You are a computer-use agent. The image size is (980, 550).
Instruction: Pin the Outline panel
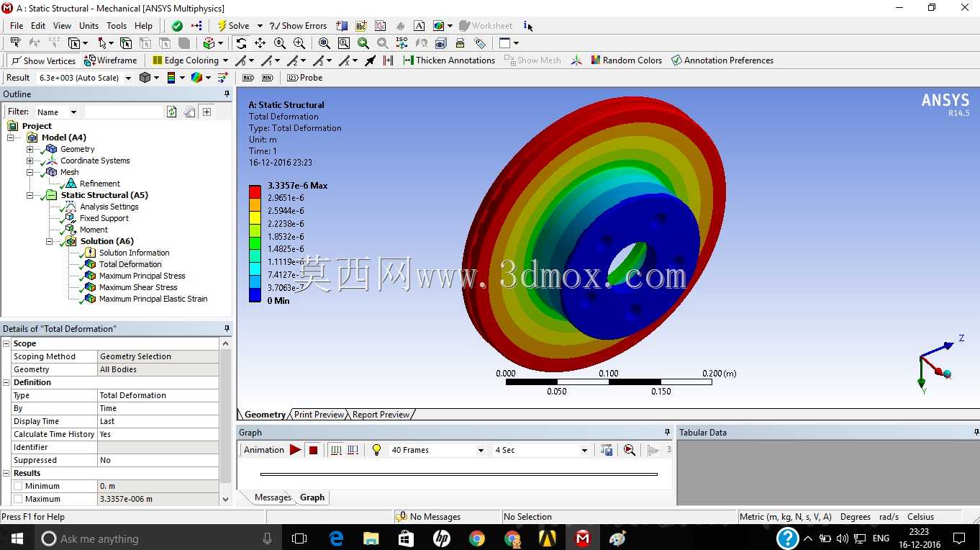point(227,94)
